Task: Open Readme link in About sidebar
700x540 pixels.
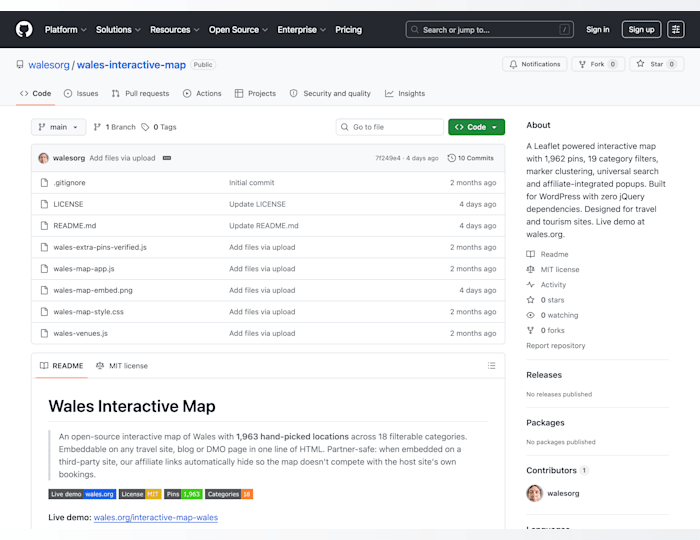Action: (x=547, y=254)
